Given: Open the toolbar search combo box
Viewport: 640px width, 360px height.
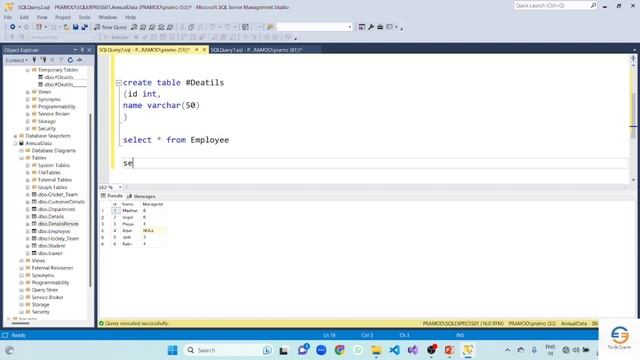Looking at the screenshot, I should (314, 27).
